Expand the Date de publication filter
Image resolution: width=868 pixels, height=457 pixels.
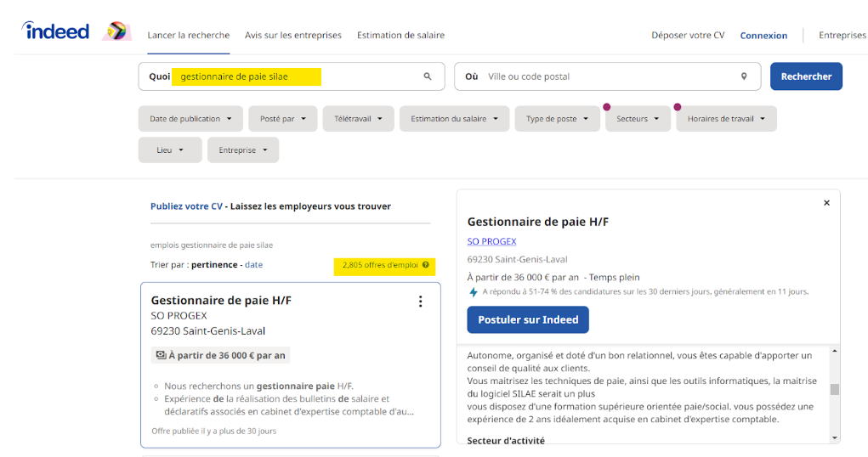(190, 118)
